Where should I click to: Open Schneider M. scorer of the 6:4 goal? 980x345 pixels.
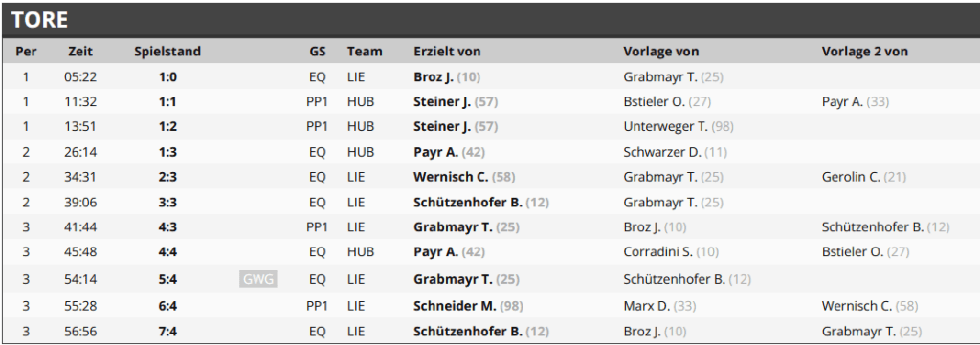455,306
